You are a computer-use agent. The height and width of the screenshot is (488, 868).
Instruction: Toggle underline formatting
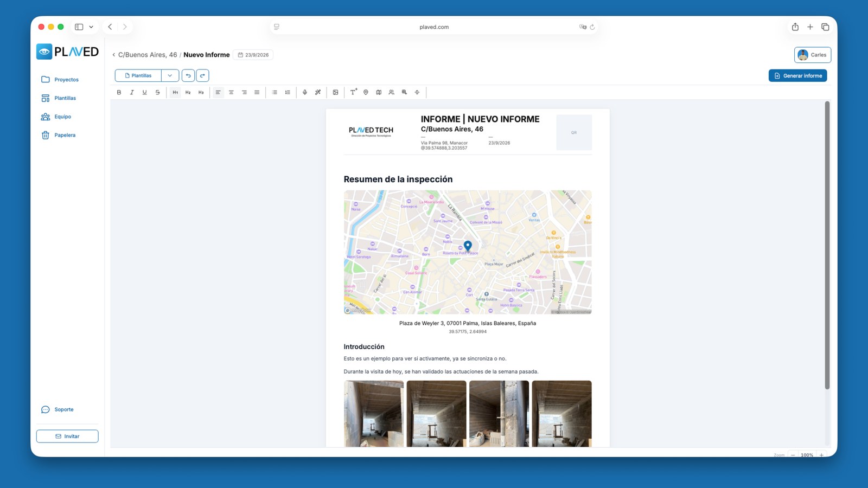click(x=145, y=92)
